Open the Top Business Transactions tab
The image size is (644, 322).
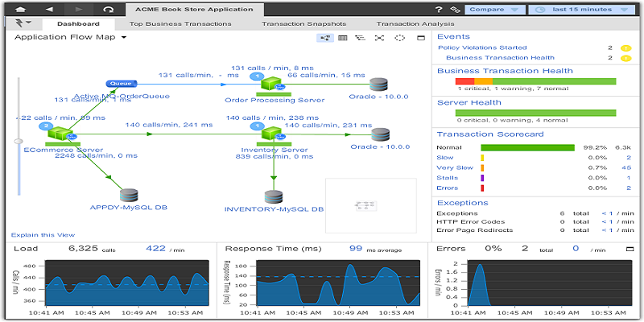pyautogui.click(x=180, y=24)
